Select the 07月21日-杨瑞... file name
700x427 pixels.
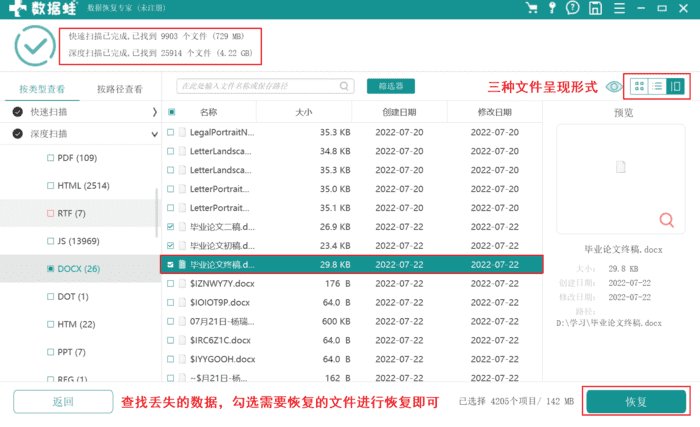(222, 321)
